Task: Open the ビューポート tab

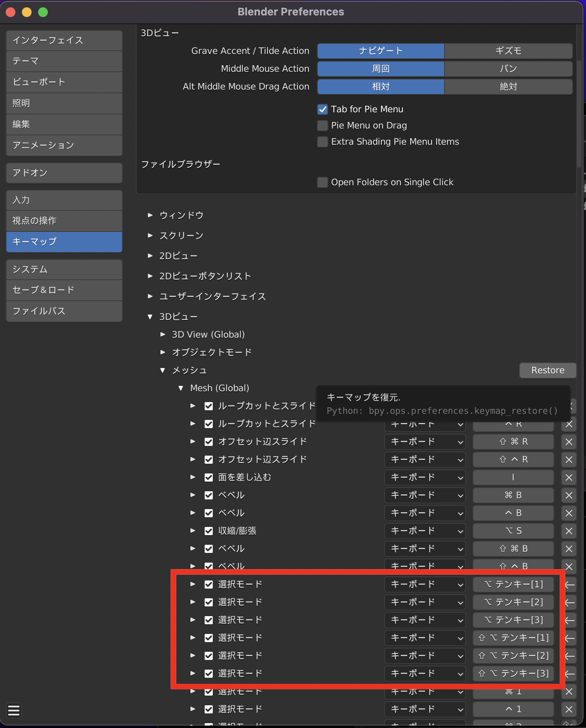Action: [x=64, y=82]
